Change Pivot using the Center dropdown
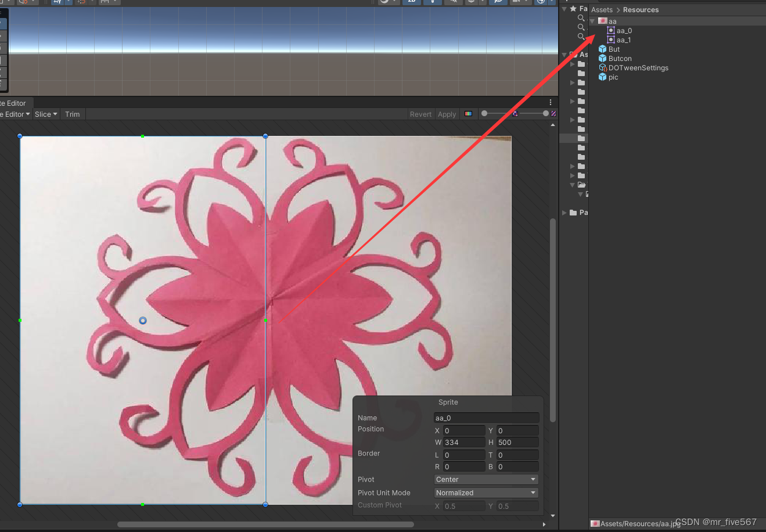This screenshot has width=766, height=532. 486,479
